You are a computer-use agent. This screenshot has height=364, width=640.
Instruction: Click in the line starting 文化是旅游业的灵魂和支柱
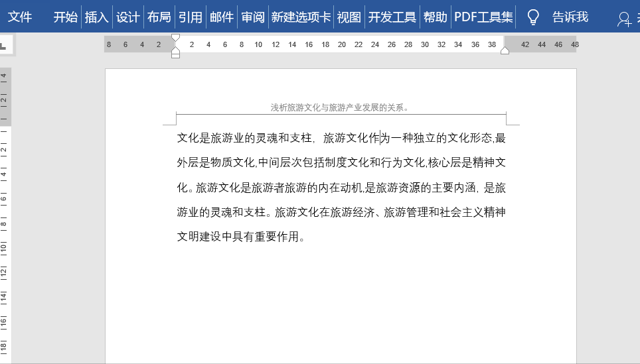(341, 138)
